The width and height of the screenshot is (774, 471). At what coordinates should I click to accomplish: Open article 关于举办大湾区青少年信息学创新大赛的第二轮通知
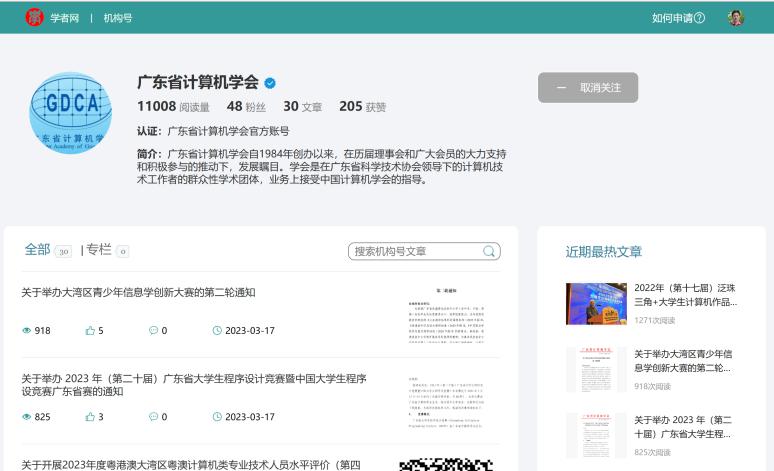coord(138,292)
